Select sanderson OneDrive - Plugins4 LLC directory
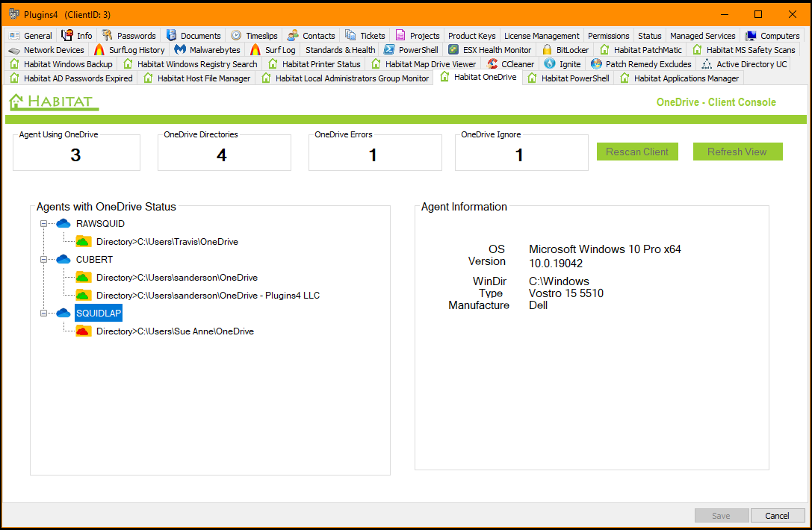The width and height of the screenshot is (812, 530). pos(208,296)
